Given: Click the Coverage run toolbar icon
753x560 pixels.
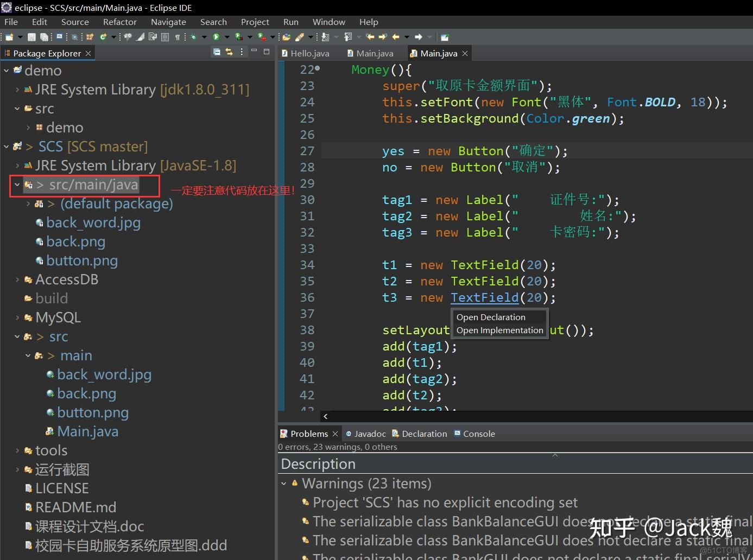Looking at the screenshot, I should tap(238, 37).
